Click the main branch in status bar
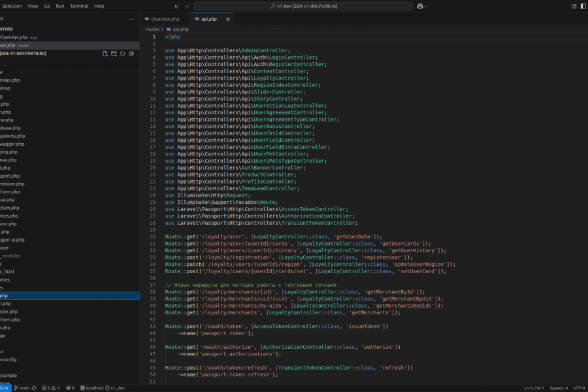Image resolution: width=588 pixels, height=392 pixels. coord(22,388)
